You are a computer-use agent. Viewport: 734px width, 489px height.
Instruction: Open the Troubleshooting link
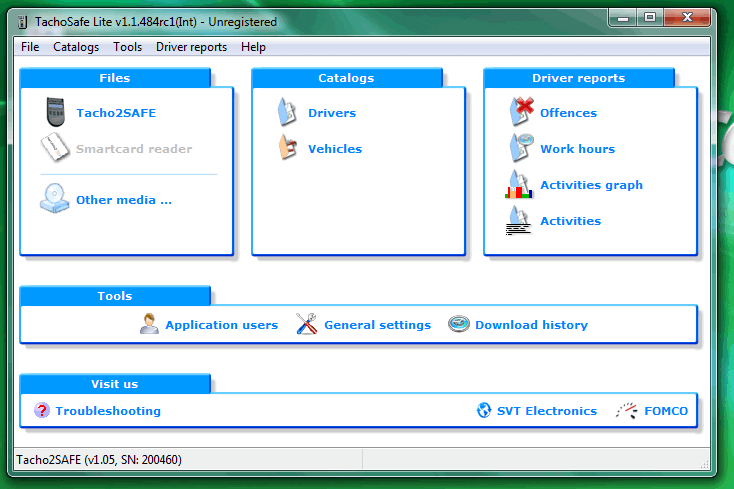coord(107,411)
